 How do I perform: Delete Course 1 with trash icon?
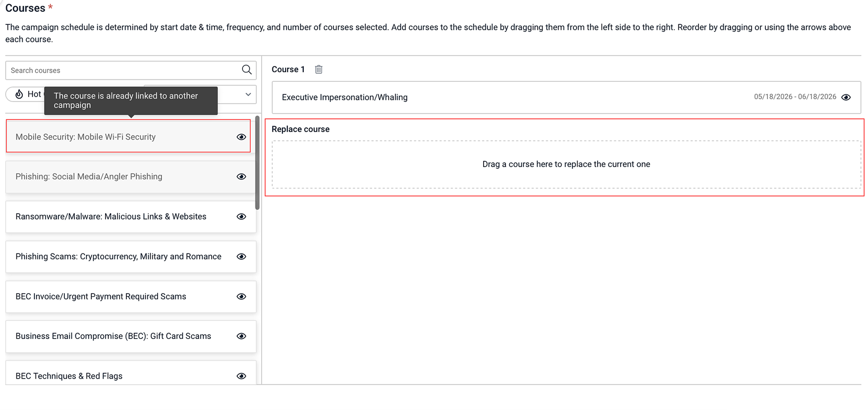319,69
